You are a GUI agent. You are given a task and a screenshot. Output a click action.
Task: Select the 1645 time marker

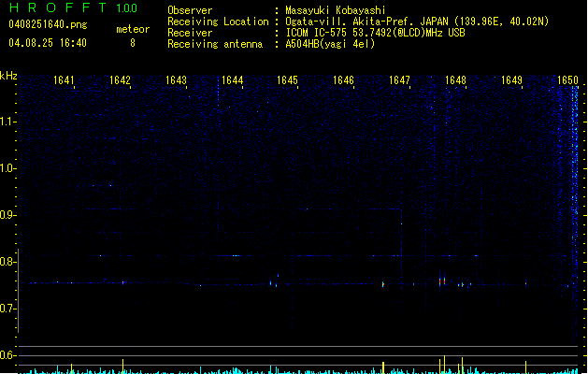pyautogui.click(x=287, y=80)
